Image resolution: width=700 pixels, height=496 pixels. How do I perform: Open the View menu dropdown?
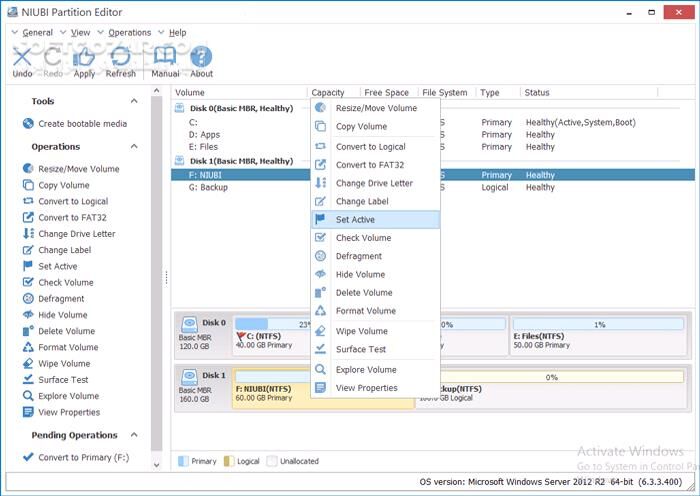point(75,33)
